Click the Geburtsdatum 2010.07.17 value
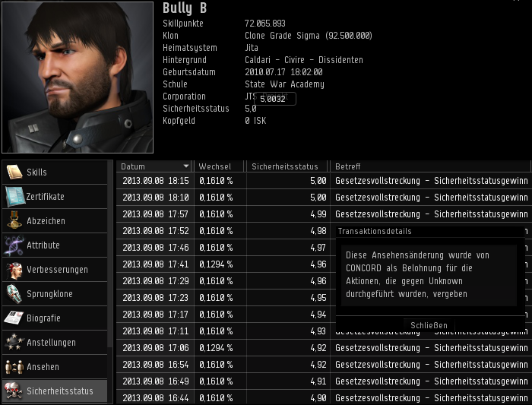 point(283,72)
